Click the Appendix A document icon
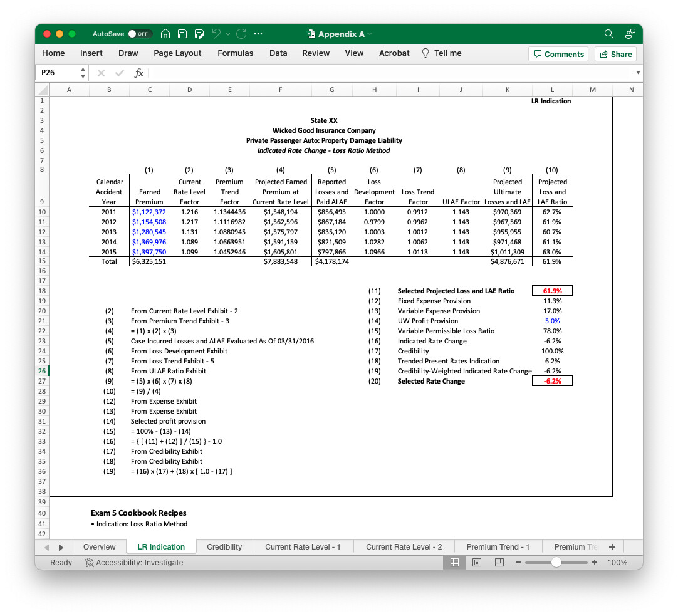This screenshot has height=616, width=678. [x=311, y=34]
